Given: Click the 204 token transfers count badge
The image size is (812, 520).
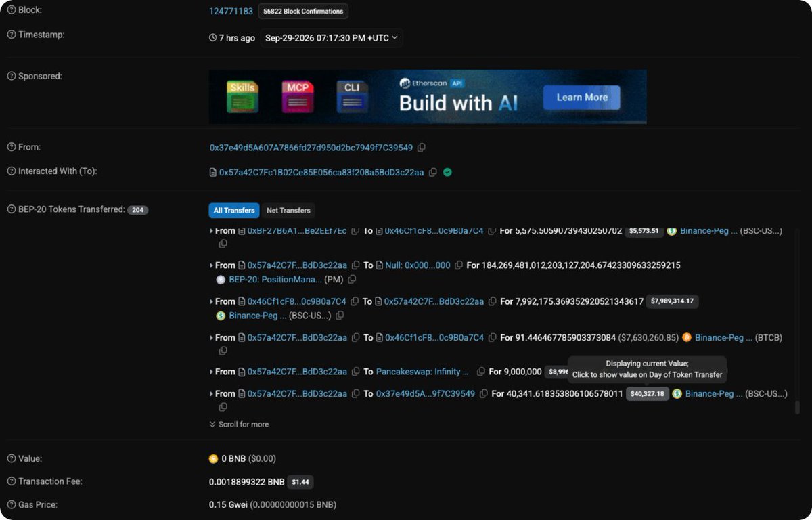Looking at the screenshot, I should 138,210.
